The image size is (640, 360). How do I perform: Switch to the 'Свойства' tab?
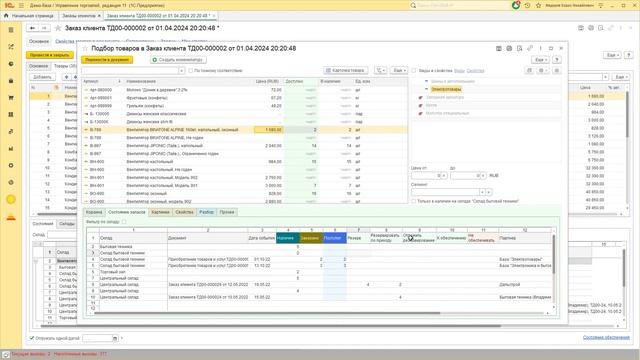coord(184,212)
